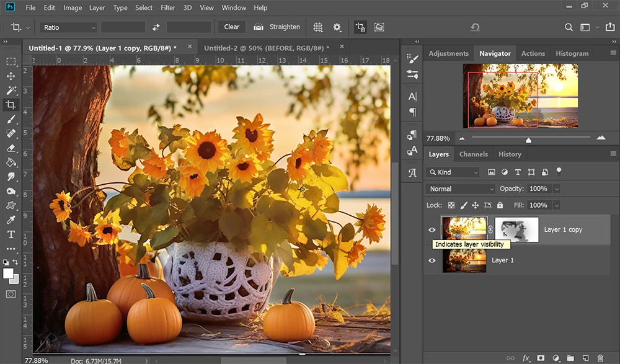Pick the Horizontal Type tool
620x364 pixels.
(11, 234)
